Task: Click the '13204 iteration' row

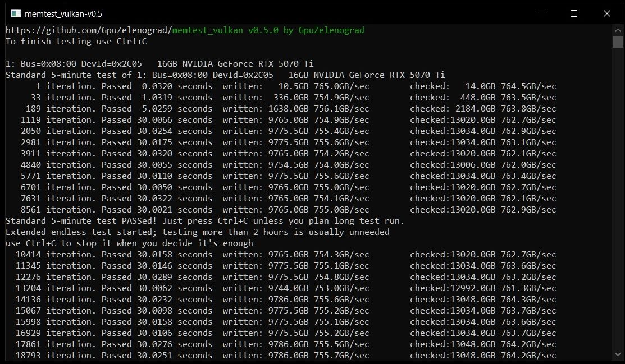Action: (x=286, y=288)
